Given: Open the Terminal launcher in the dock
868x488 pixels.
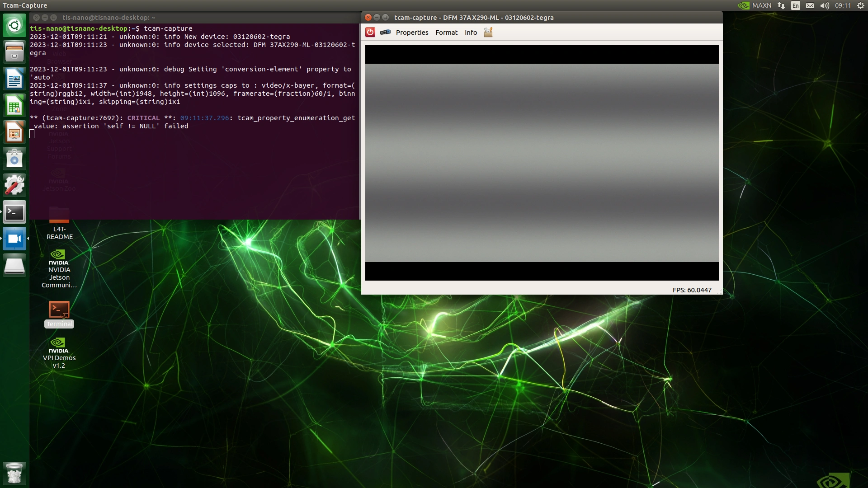Looking at the screenshot, I should (14, 212).
